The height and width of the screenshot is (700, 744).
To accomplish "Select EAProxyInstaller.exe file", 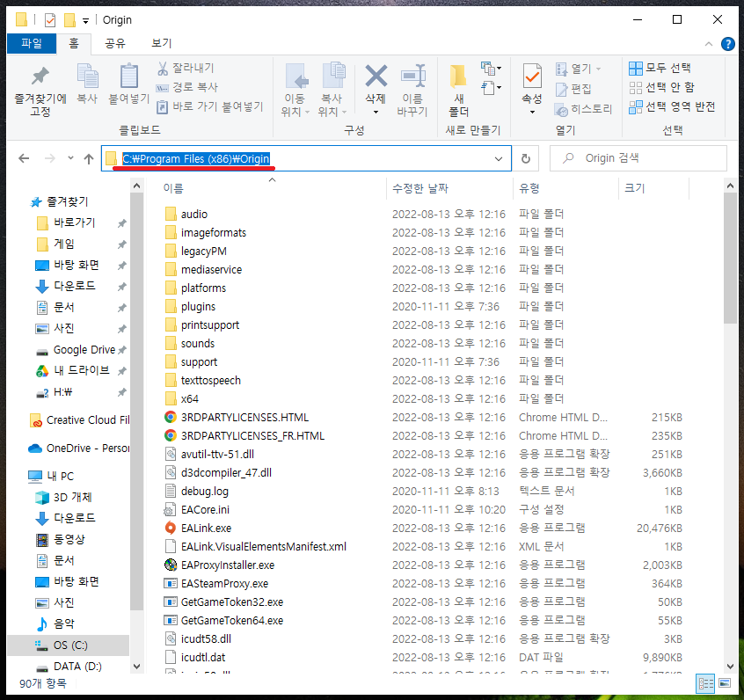I will tap(227, 565).
